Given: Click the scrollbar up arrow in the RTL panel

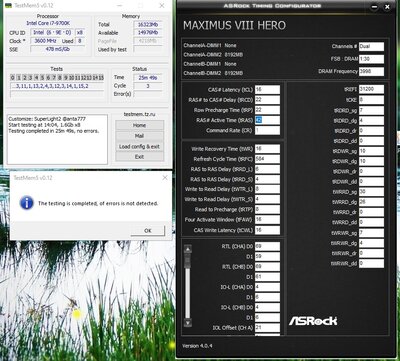Looking at the screenshot, I should (188, 249).
